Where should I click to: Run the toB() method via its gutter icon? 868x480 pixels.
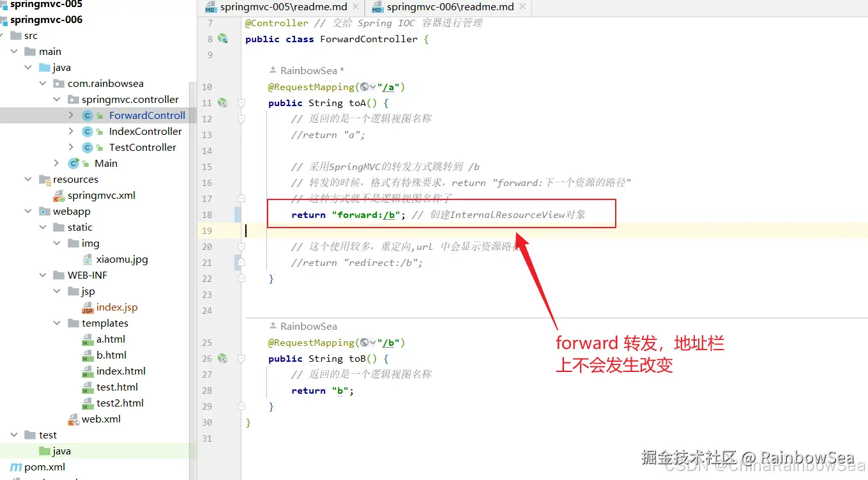(x=224, y=359)
